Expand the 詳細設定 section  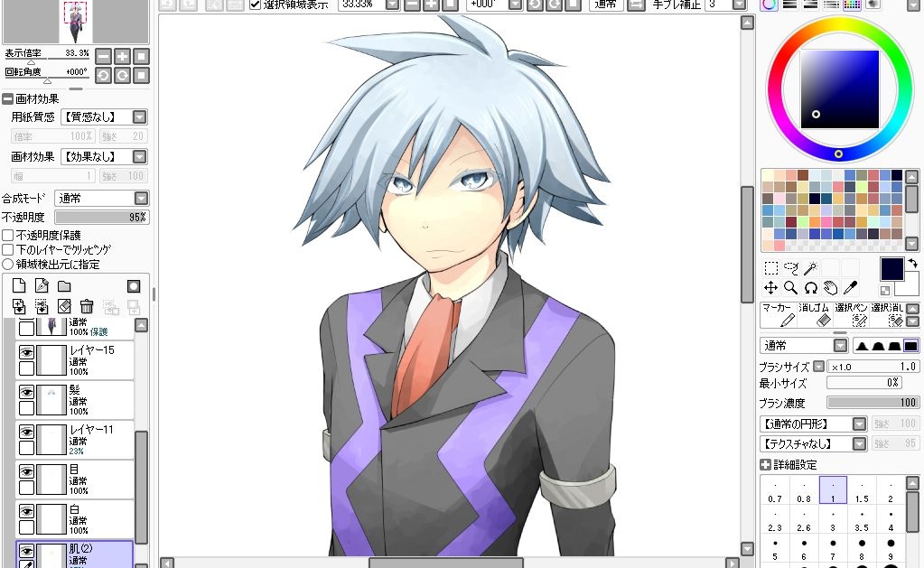[x=765, y=465]
